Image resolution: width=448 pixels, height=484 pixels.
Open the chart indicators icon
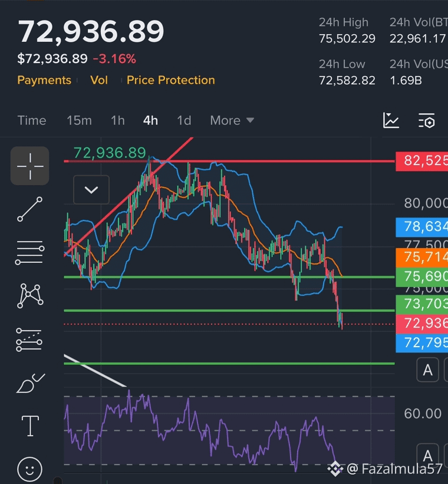(391, 120)
